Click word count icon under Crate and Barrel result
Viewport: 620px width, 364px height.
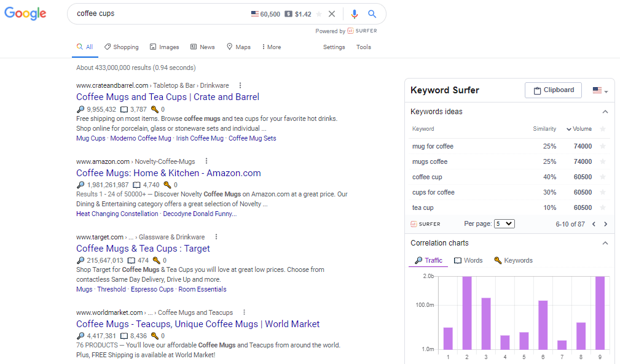click(x=124, y=109)
